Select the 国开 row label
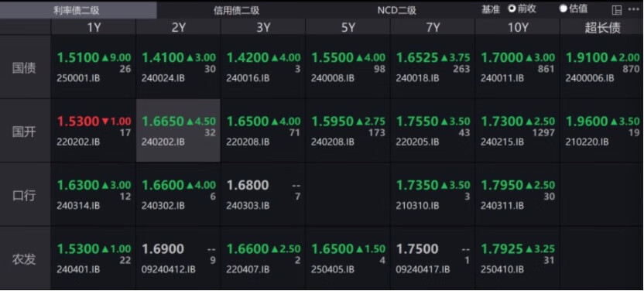Image resolution: width=644 pixels, height=291 pixels. [25, 132]
